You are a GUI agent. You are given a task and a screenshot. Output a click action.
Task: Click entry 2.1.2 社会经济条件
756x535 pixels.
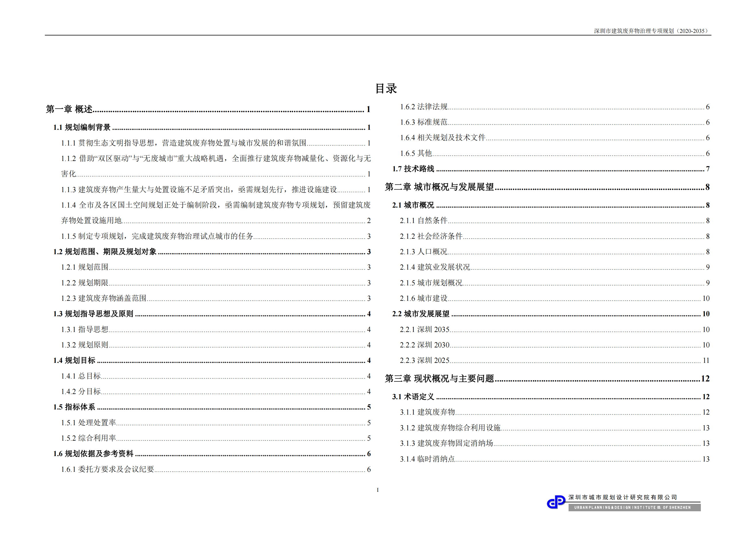(555, 236)
